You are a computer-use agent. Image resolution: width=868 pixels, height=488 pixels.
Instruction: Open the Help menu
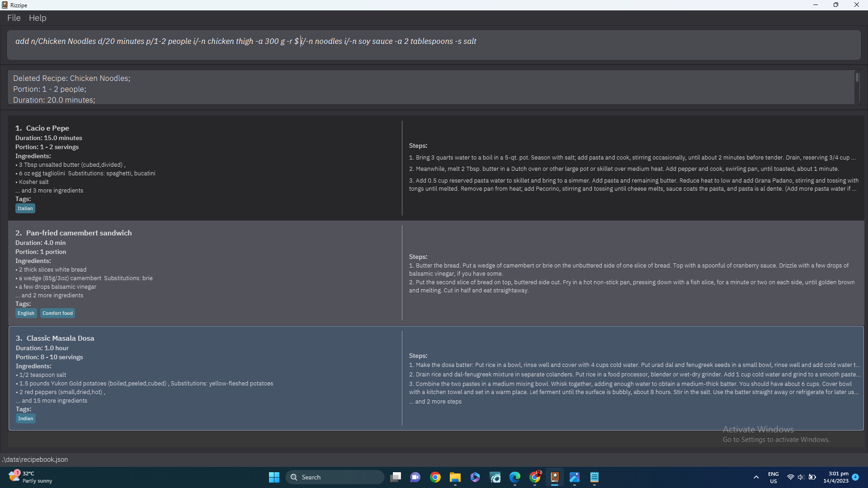(38, 18)
